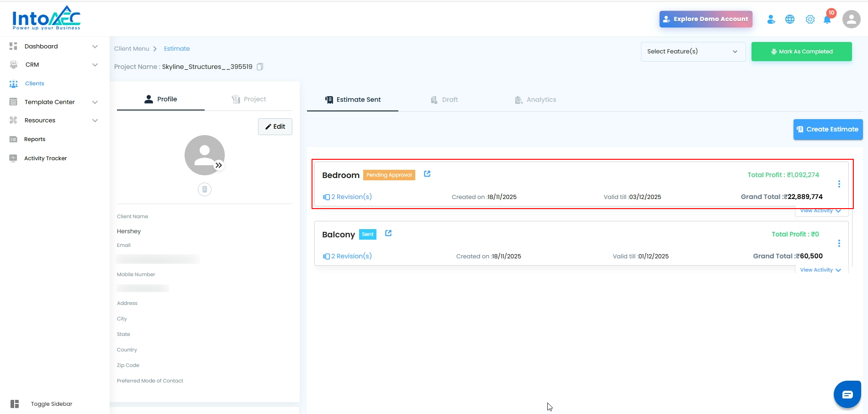The image size is (868, 414).
Task: Click the Resources sidebar icon
Action: pyautogui.click(x=13, y=120)
